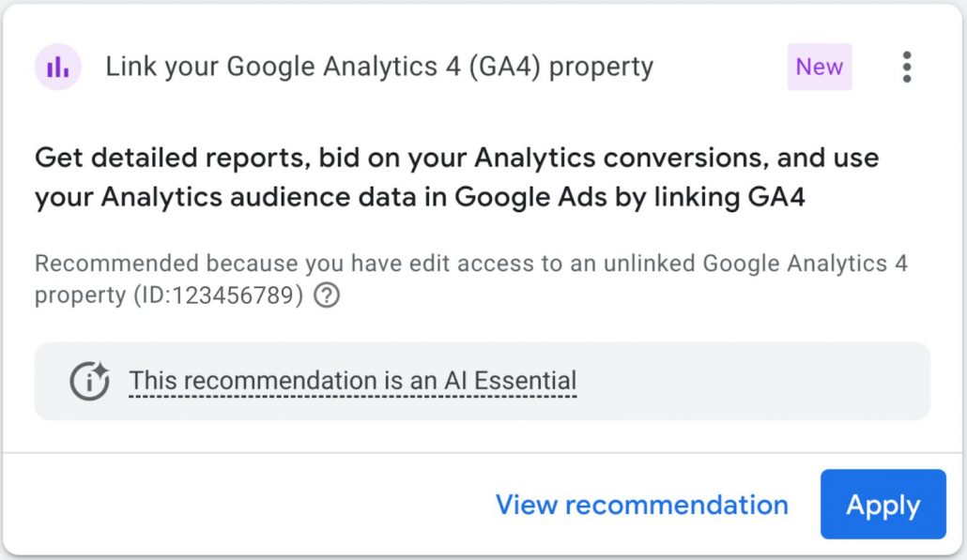Apply the GA4 linking recommendation

coord(883,505)
